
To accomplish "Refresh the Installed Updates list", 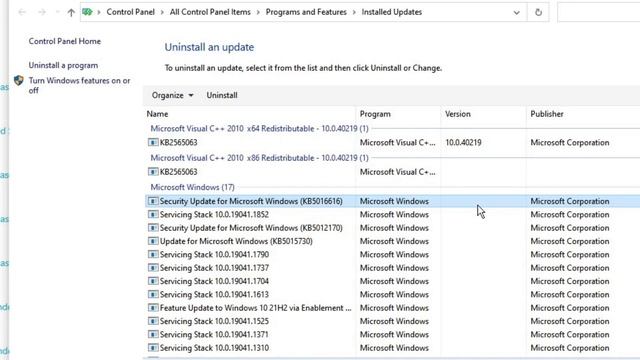I will (x=538, y=13).
